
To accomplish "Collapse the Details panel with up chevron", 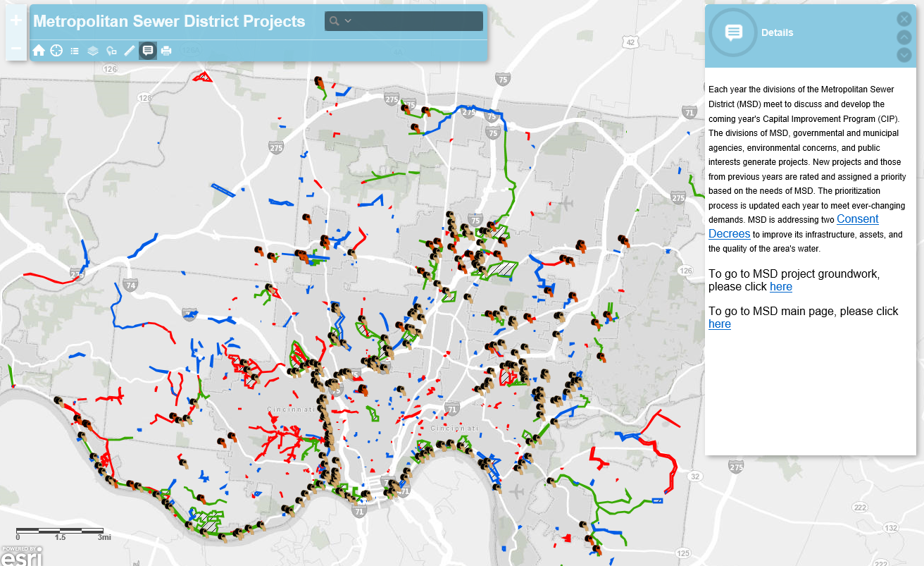I will click(904, 37).
